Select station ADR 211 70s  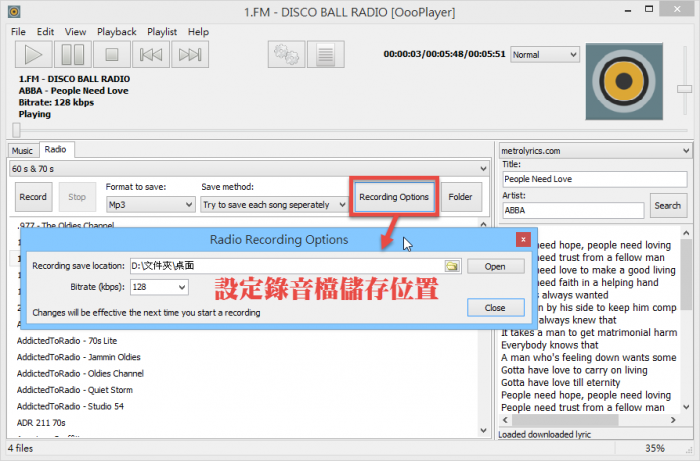(x=41, y=423)
